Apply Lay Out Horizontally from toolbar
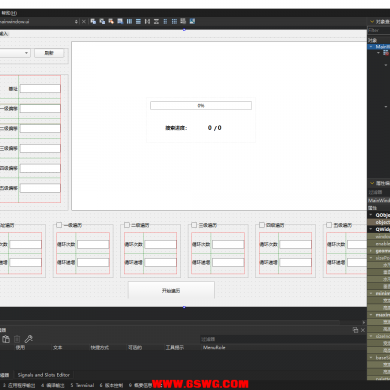This screenshot has height=390, width=390. click(129, 21)
